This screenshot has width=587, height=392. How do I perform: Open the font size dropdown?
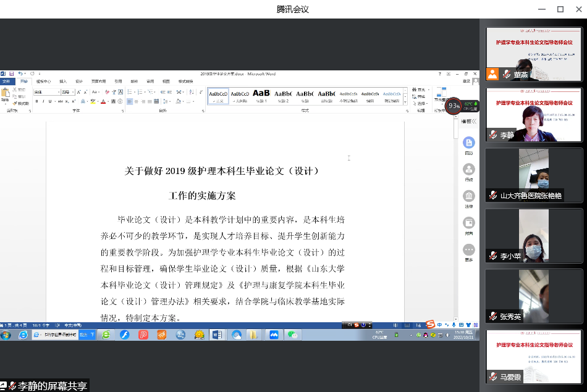click(72, 92)
